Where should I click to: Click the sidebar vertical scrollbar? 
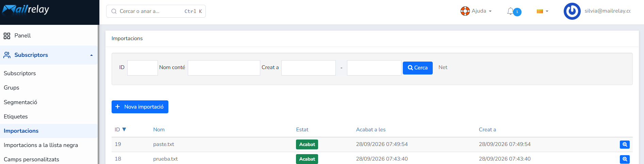pyautogui.click(x=98, y=94)
